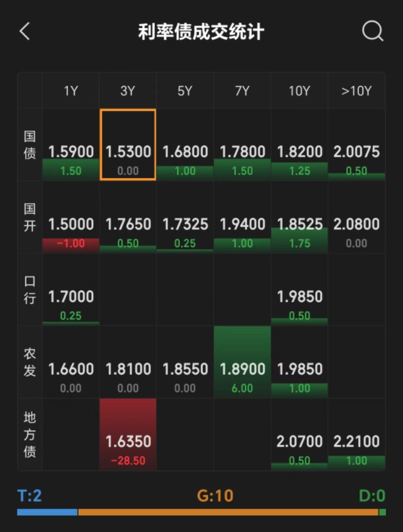The height and width of the screenshot is (532, 403).
Task: Click the orange segment of distribution bar
Action: 228,512
